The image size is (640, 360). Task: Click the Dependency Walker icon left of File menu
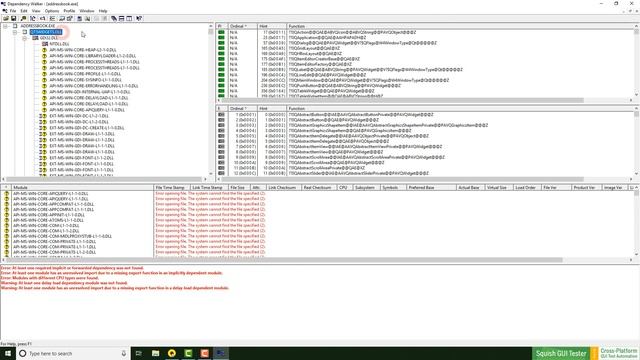(x=5, y=11)
